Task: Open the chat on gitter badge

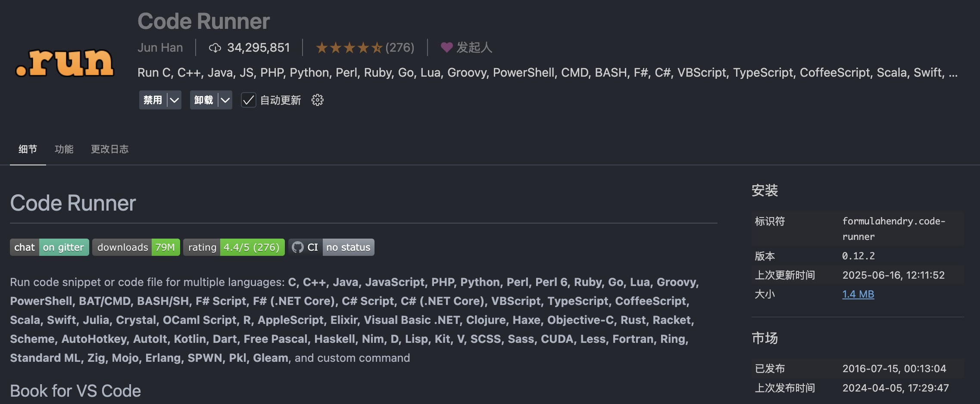Action: point(50,247)
